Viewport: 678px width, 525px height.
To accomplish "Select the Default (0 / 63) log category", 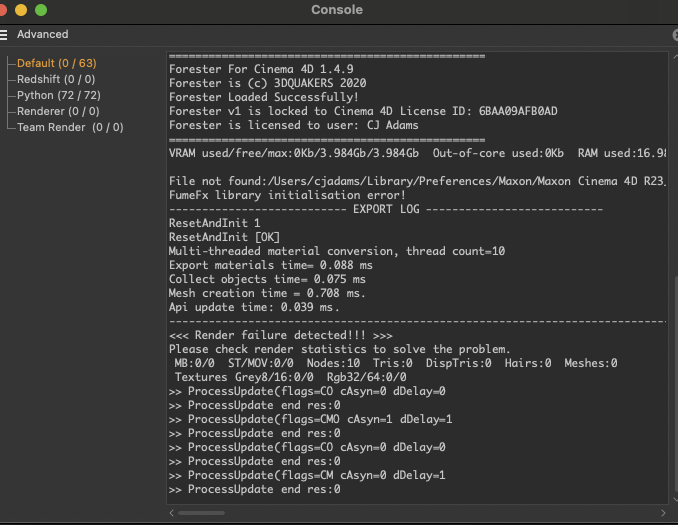I will click(56, 63).
